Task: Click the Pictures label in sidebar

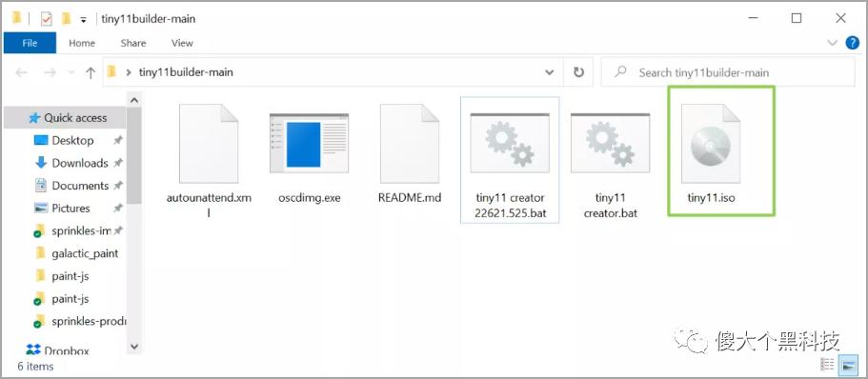Action: [x=71, y=208]
